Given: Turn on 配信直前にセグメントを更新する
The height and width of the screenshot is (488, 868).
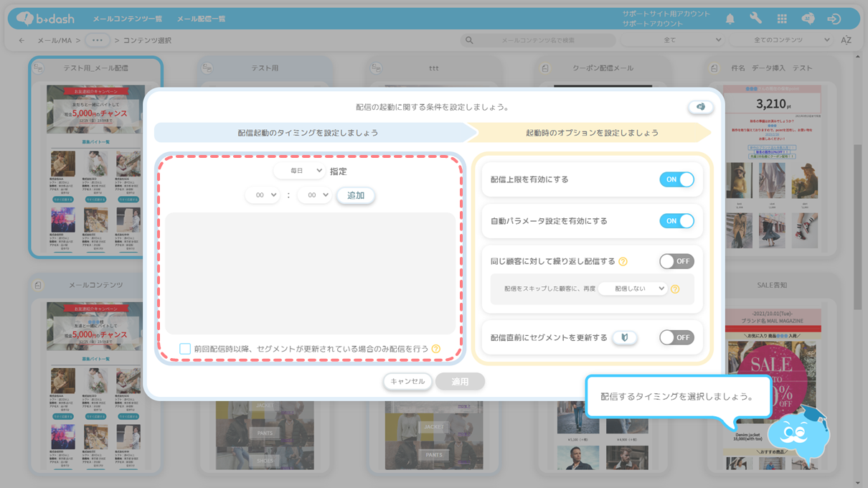Looking at the screenshot, I should [676, 337].
